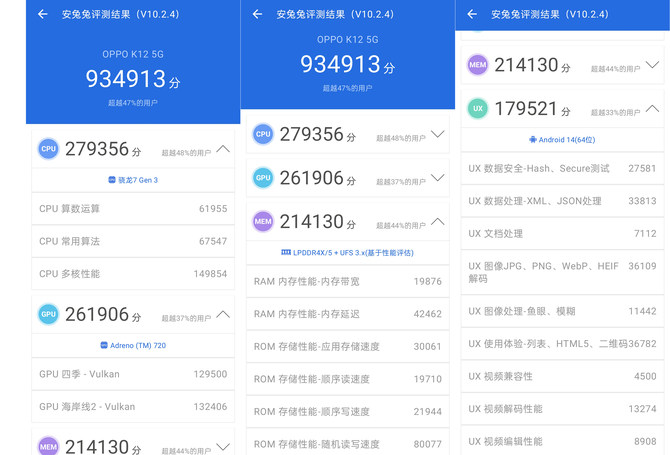
Task: Tap the back arrow in the middle screenshot
Action: click(x=257, y=14)
